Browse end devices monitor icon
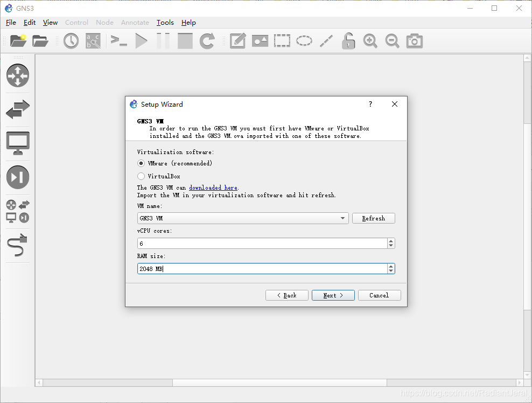Screen dimensions: 532x403 (18, 143)
